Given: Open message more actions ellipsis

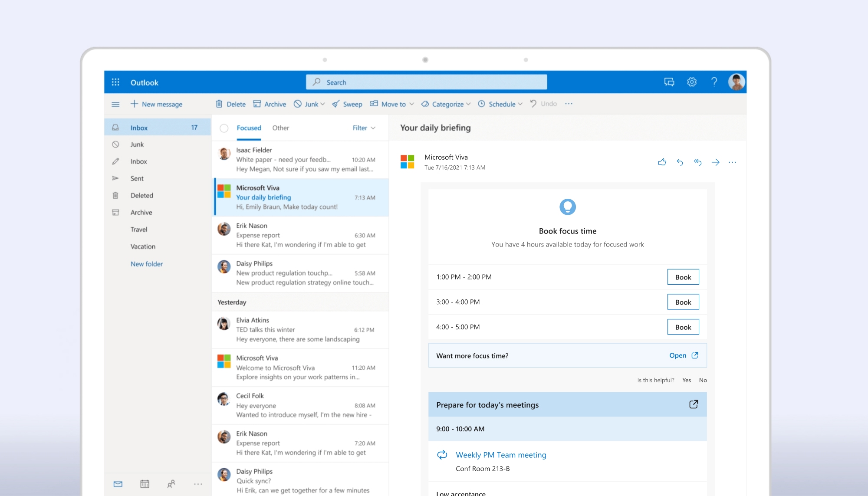Looking at the screenshot, I should [732, 162].
